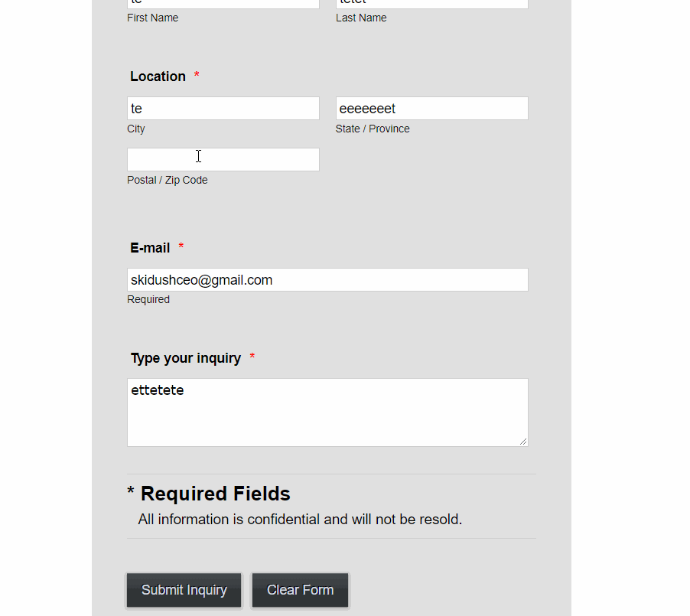Click the Required Fields heading
Viewport: 690px width, 616px height.
(215, 494)
